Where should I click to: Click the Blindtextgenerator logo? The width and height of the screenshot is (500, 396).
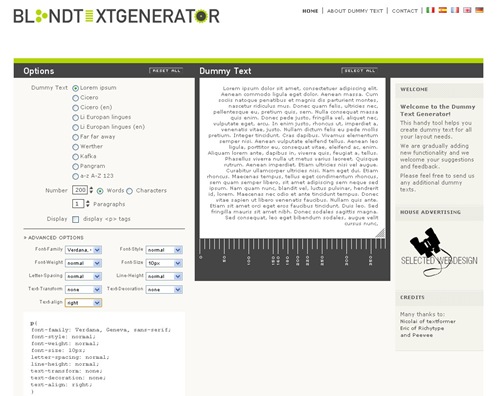116,16
